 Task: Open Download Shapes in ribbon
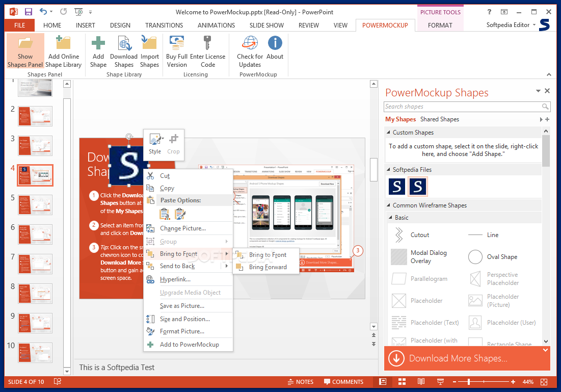tap(124, 51)
